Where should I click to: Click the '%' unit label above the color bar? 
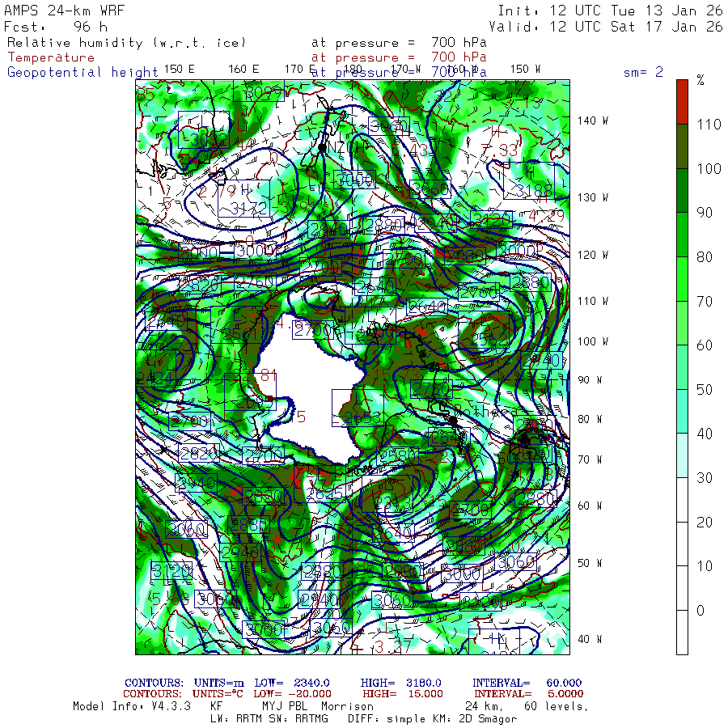coord(700,80)
